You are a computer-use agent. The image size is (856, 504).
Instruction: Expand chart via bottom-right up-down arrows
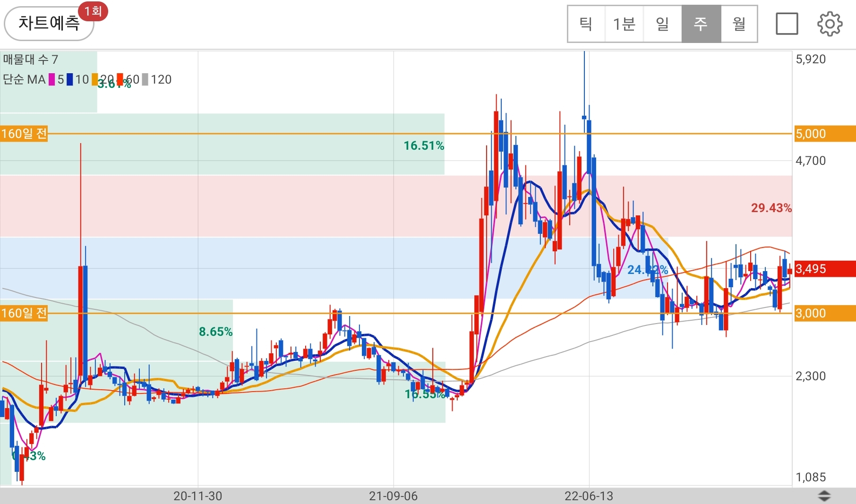click(x=824, y=495)
